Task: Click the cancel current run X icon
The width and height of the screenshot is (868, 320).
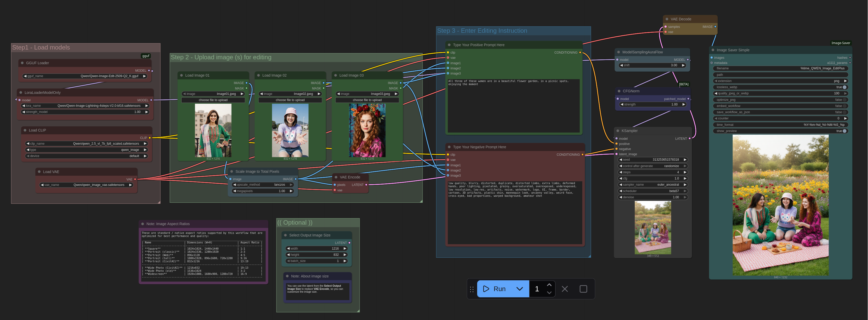Action: point(565,289)
